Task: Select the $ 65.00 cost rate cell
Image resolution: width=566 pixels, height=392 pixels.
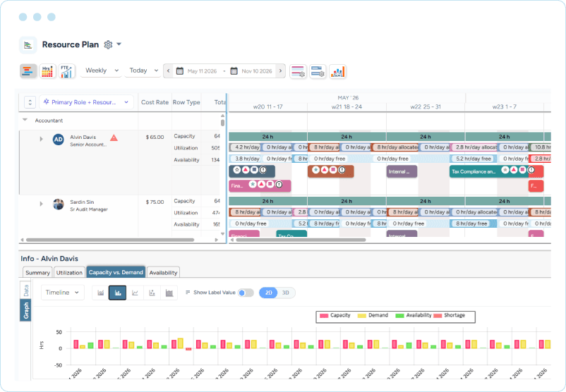Action: [x=155, y=137]
